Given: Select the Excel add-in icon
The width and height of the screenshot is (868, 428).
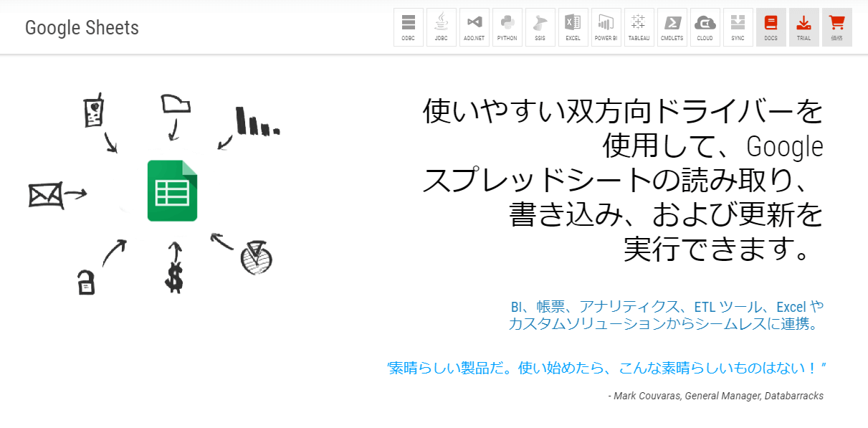Looking at the screenshot, I should [x=573, y=27].
